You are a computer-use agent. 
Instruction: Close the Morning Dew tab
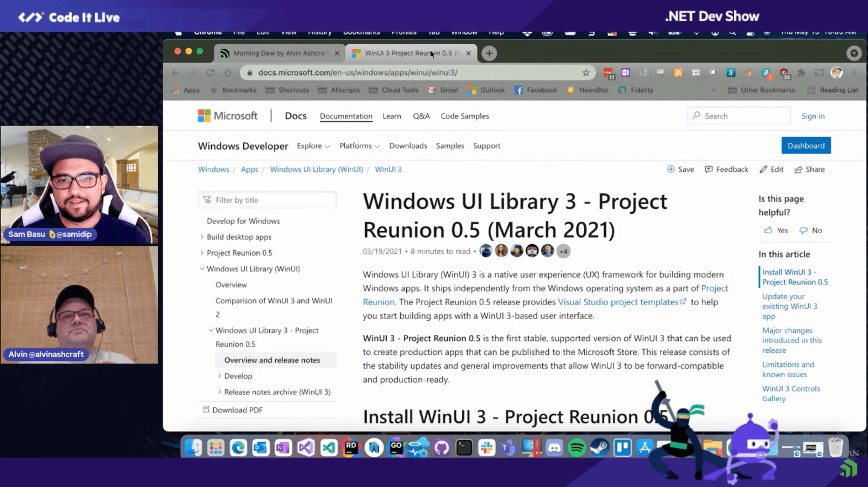tap(337, 53)
